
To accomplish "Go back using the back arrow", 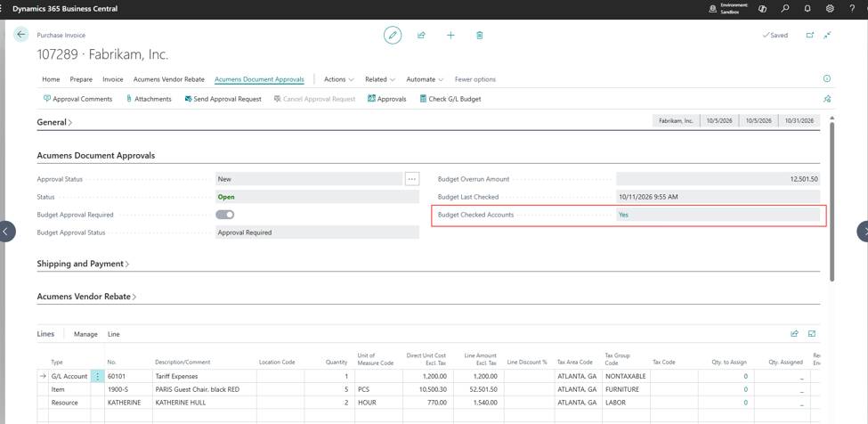I will tap(21, 35).
